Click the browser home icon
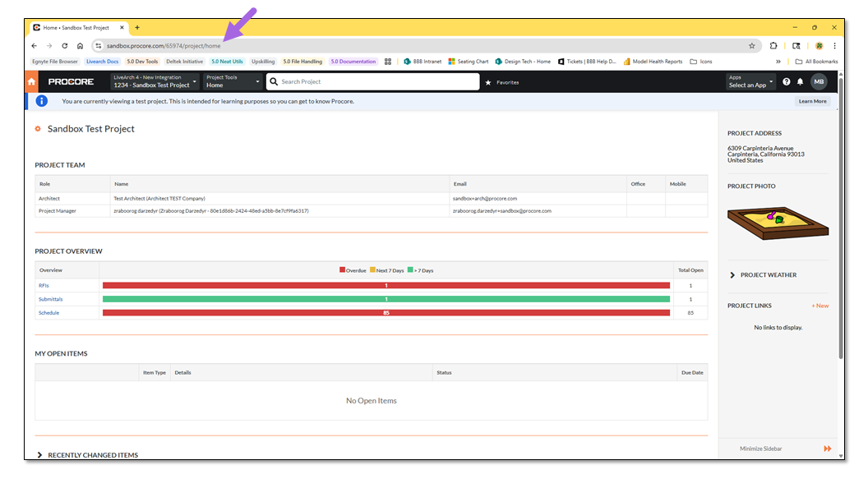868x488 pixels. [x=80, y=46]
